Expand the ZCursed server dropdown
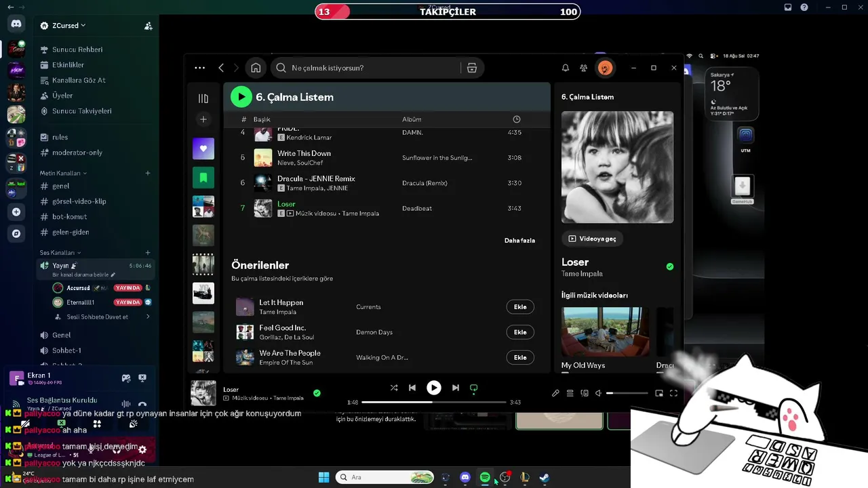This screenshot has width=868, height=488. click(x=69, y=26)
